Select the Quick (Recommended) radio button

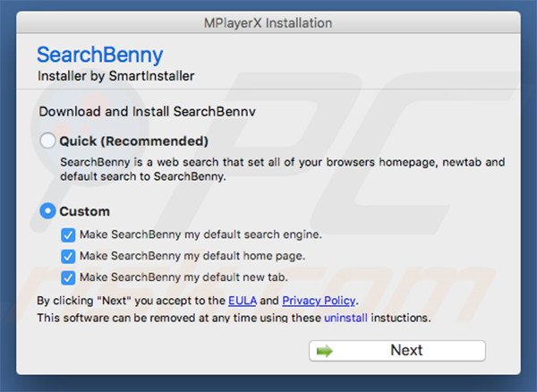[48, 141]
